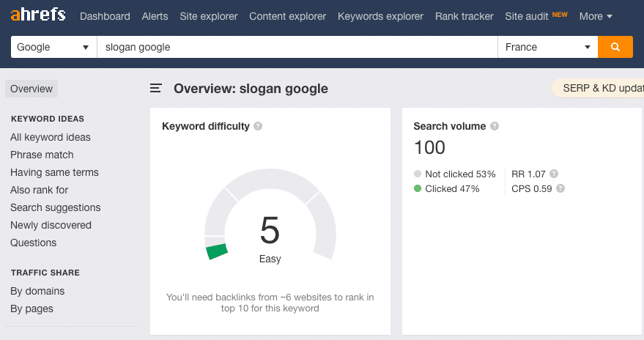Viewport: 644px width, 340px height.
Task: Open Keywords explorer
Action: pyautogui.click(x=380, y=16)
